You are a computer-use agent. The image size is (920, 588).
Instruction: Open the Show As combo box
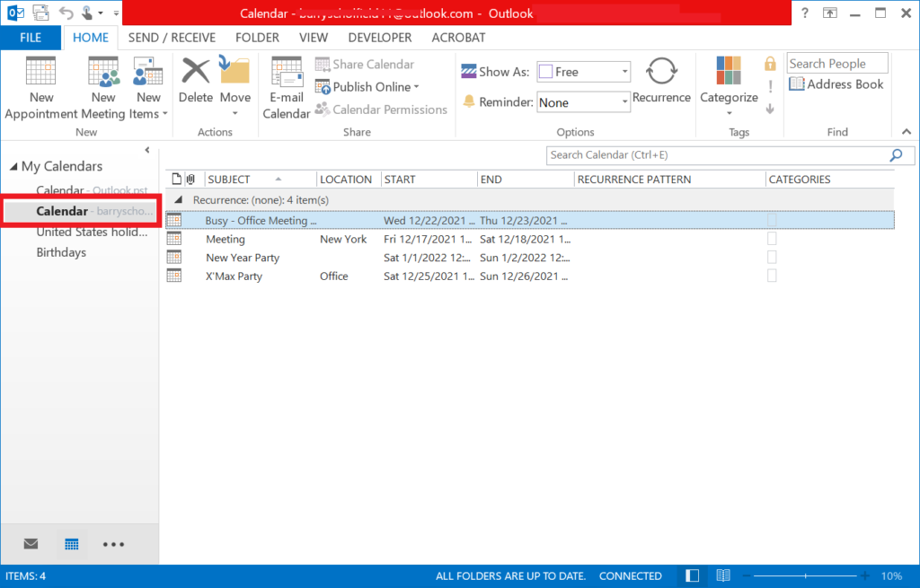click(583, 72)
